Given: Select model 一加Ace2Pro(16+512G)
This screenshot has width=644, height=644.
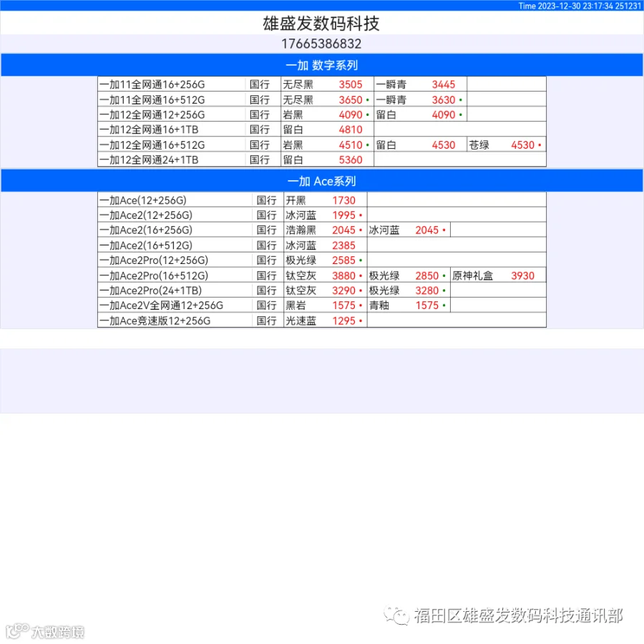Looking at the screenshot, I should [x=154, y=275].
